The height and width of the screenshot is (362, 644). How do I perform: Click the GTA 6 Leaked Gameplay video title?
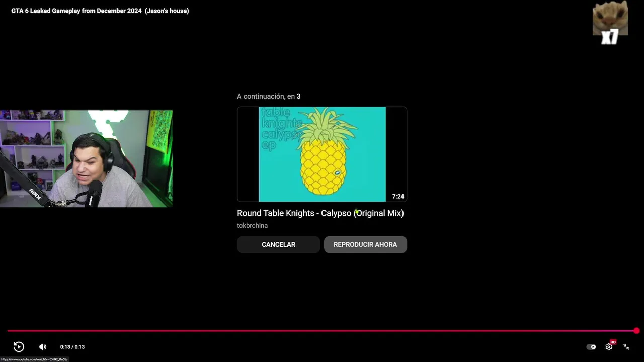click(x=100, y=11)
